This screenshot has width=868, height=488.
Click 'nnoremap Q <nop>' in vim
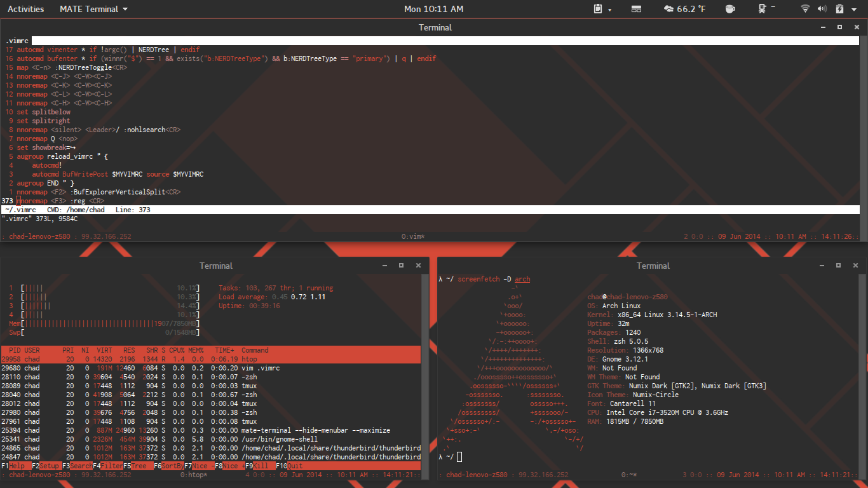47,139
